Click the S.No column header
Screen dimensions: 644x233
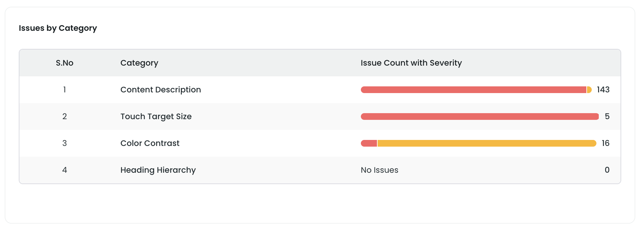(65, 63)
